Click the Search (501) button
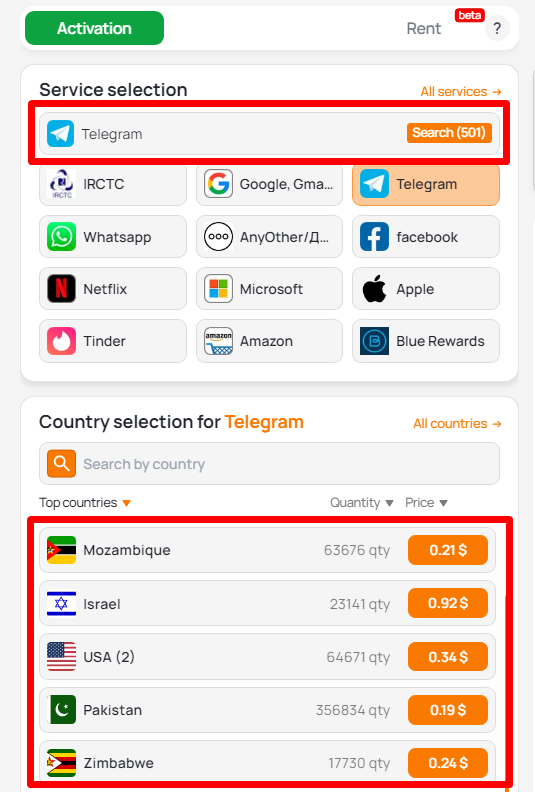 coord(449,133)
